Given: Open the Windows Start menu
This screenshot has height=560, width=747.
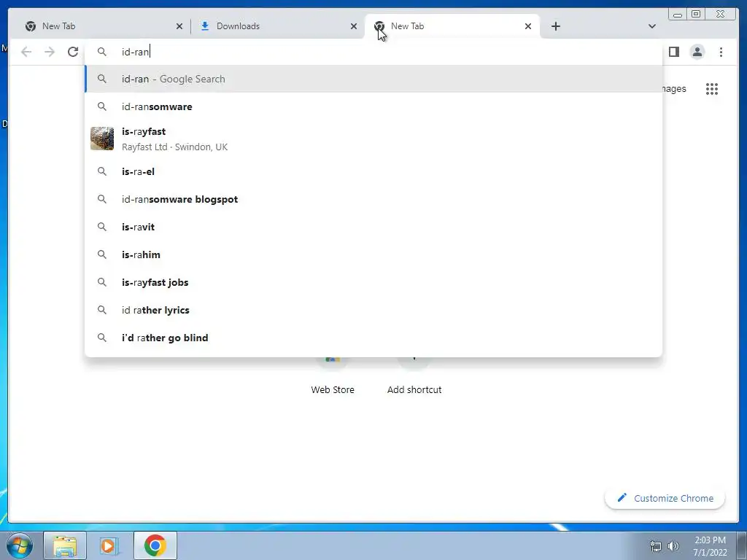Looking at the screenshot, I should point(20,545).
